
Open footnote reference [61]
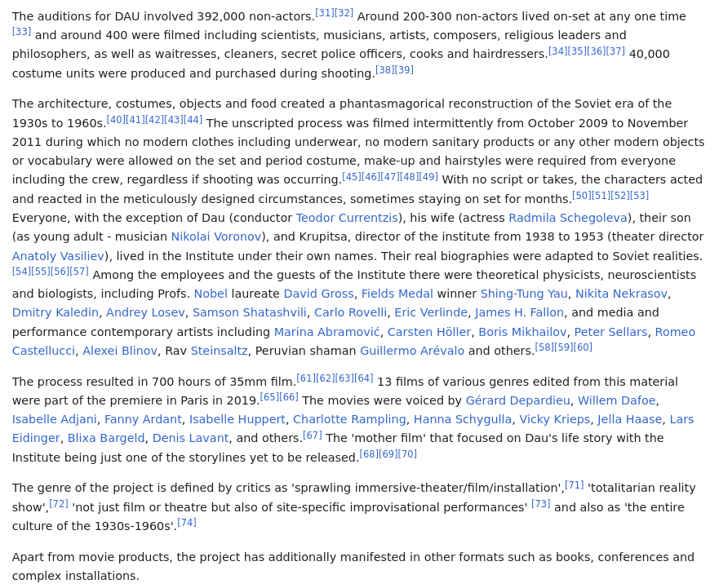(306, 378)
